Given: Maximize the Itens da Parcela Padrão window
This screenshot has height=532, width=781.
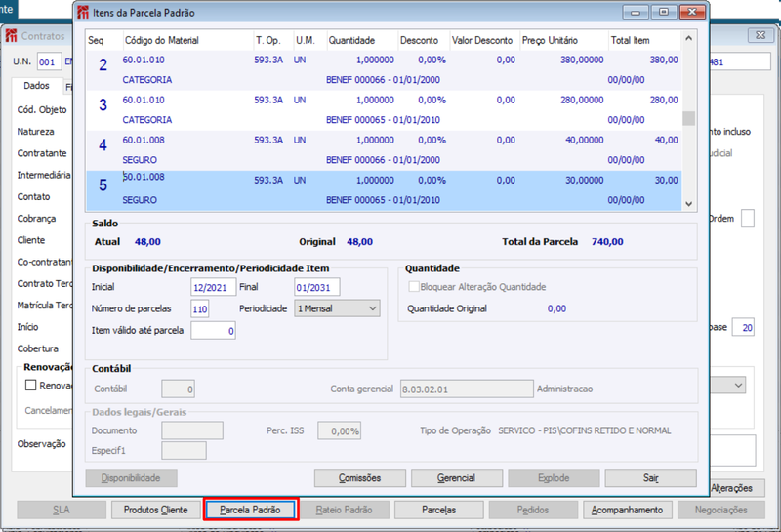Looking at the screenshot, I should tap(664, 12).
